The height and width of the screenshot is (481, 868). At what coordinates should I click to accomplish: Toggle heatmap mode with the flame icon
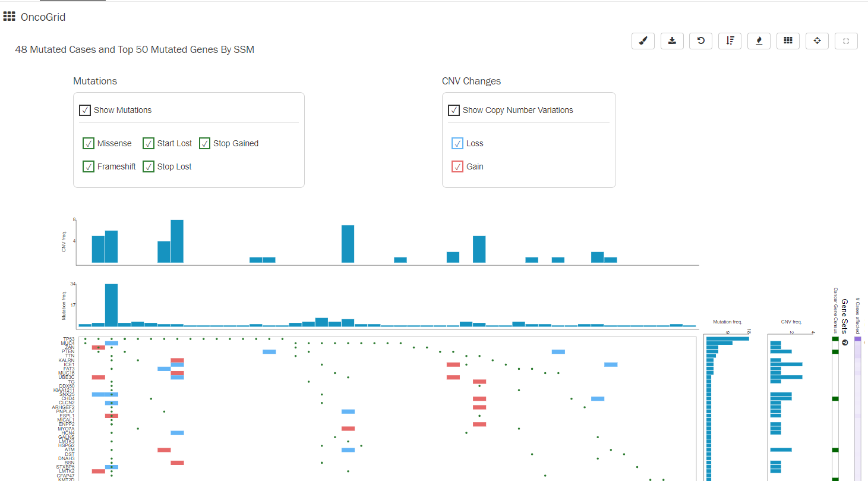pyautogui.click(x=759, y=40)
